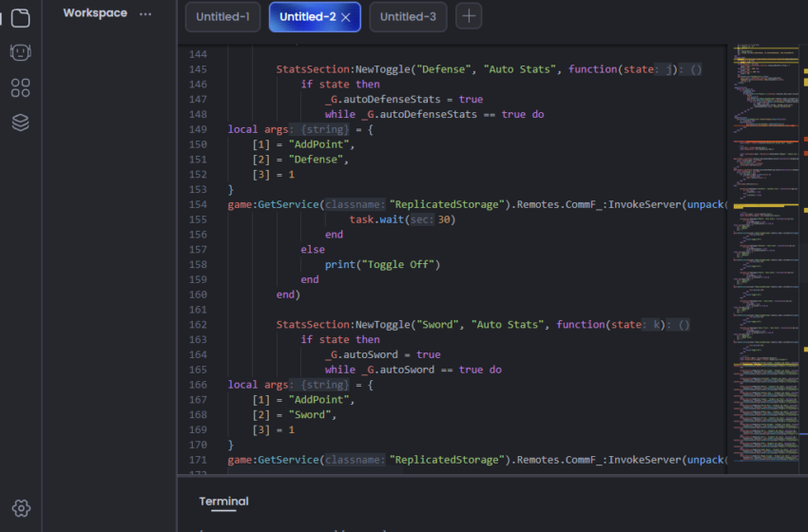Select the Untitled-2 tab

(308, 17)
